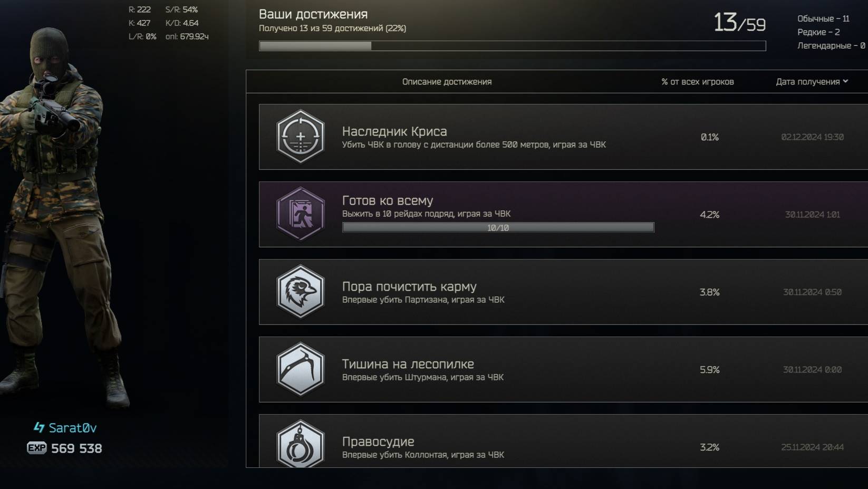868x489 pixels.
Task: Click the bird head icon for Пора почистить карму
Action: [x=300, y=292]
